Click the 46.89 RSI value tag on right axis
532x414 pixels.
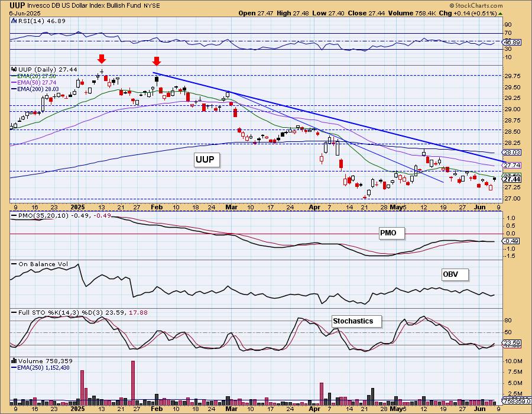pos(512,43)
